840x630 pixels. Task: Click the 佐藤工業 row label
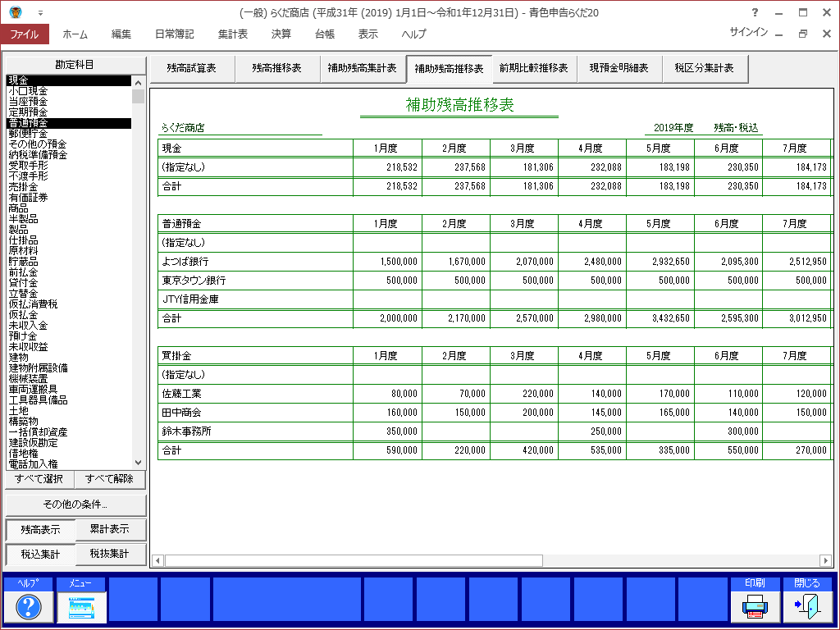[181, 394]
